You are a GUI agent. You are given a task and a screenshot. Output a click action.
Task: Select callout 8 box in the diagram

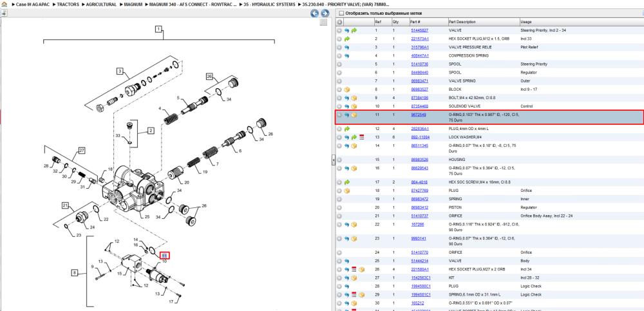click(x=74, y=272)
